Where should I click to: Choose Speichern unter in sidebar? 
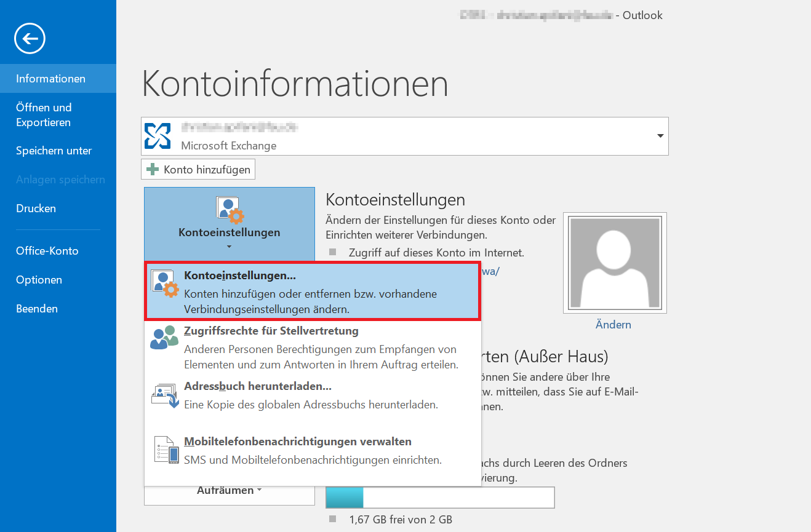pos(54,151)
